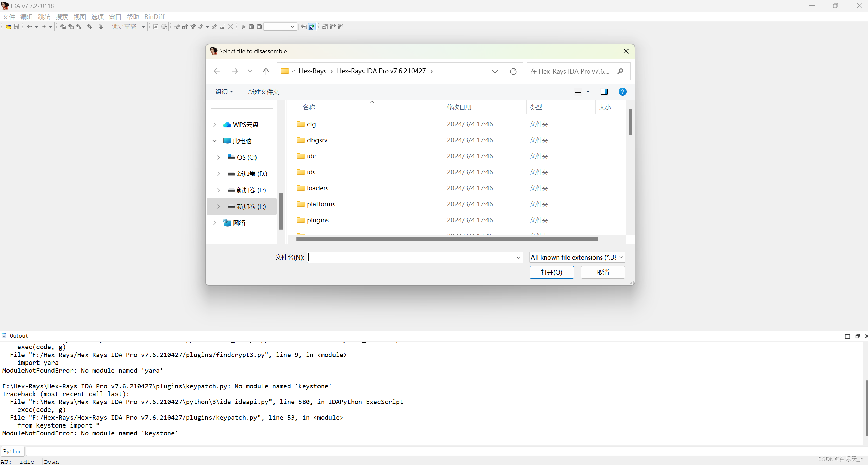Click the Convert to code toolbar icon
This screenshot has width=868, height=465.
177,27
